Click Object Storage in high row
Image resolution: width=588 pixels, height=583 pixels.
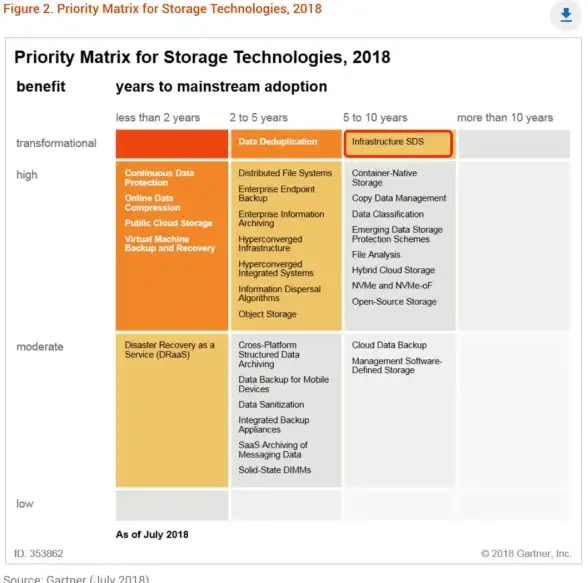click(x=267, y=314)
